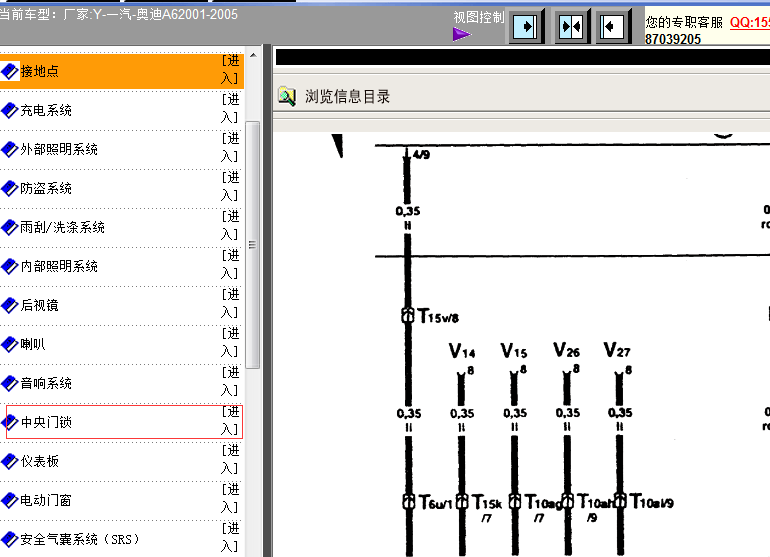Viewport: 770px width, 557px height.
Task: Click [进入] for 中央门锁
Action: pos(230,420)
